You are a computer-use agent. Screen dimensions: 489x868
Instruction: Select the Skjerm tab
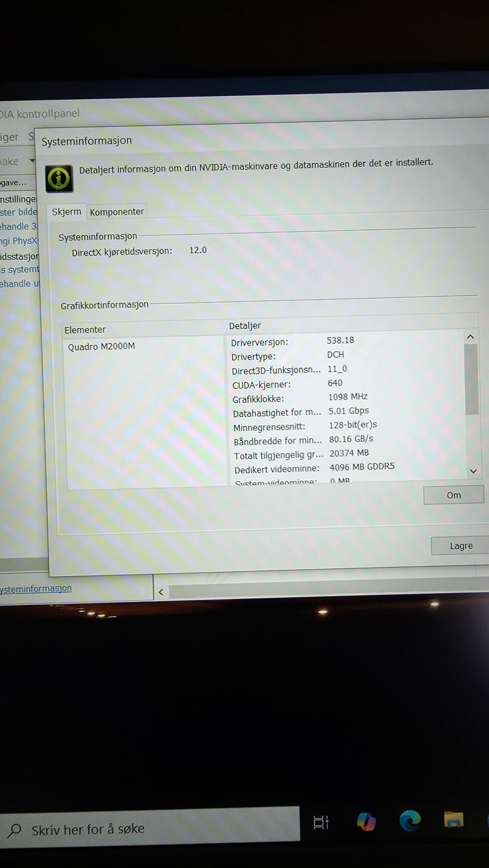click(x=66, y=212)
